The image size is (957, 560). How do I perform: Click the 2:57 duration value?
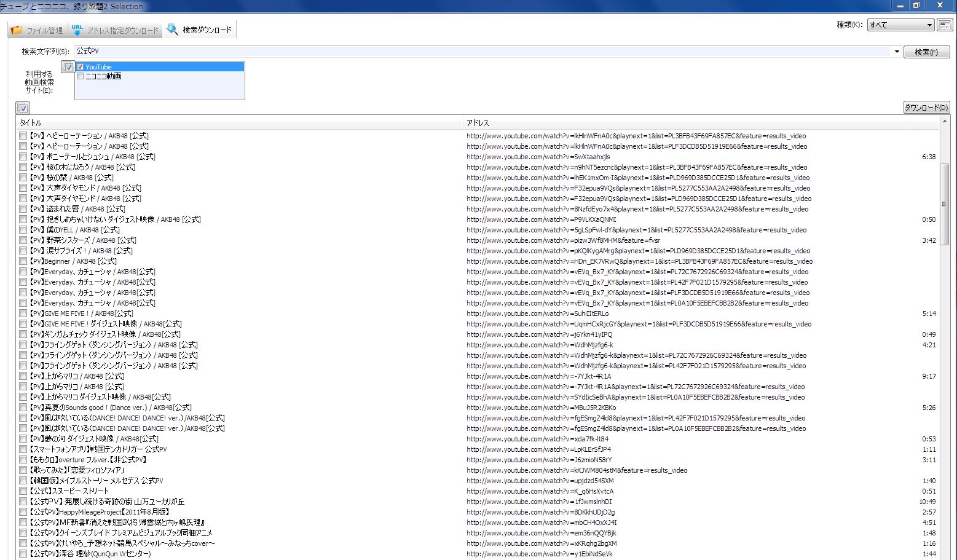[x=929, y=512]
